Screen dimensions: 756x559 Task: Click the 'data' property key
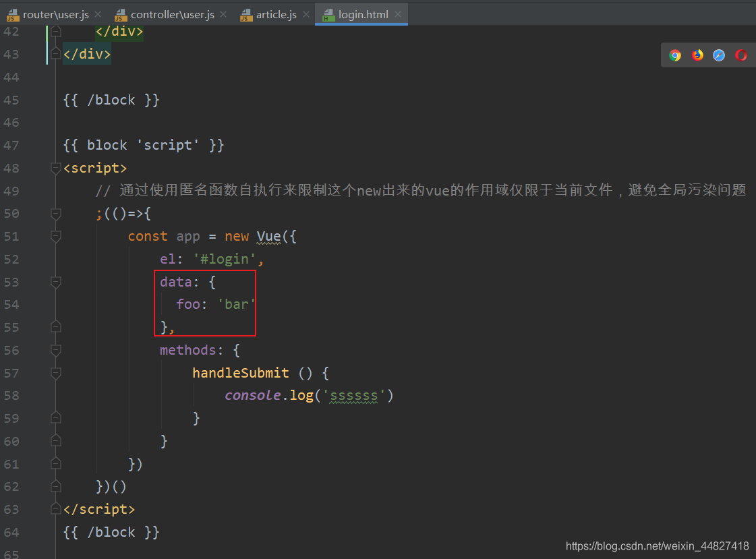tap(176, 282)
